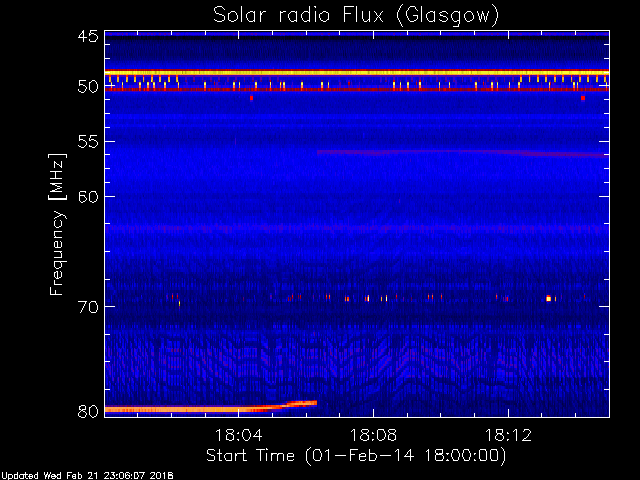640x480 pixels.
Task: Click the 'Start Time (01-Feb-14 18:00:00)' label
Action: (x=356, y=456)
